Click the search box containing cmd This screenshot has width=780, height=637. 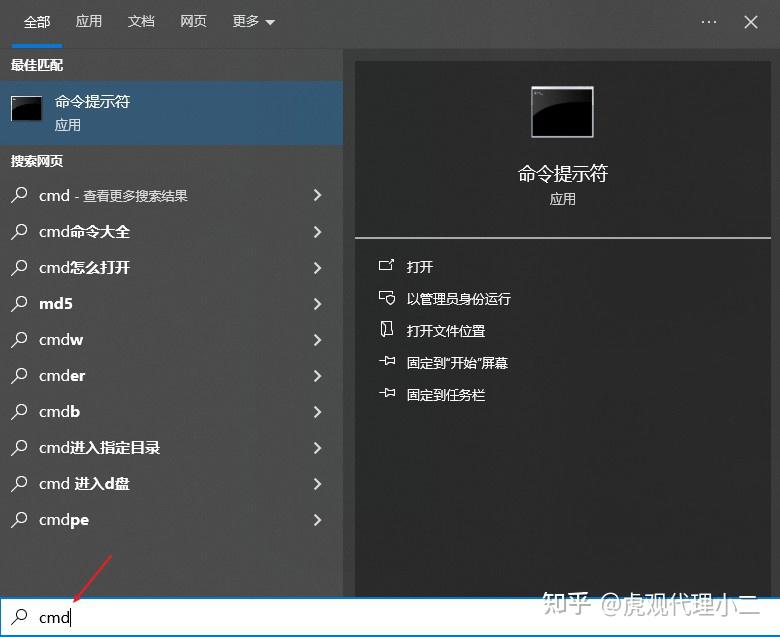[x=390, y=617]
